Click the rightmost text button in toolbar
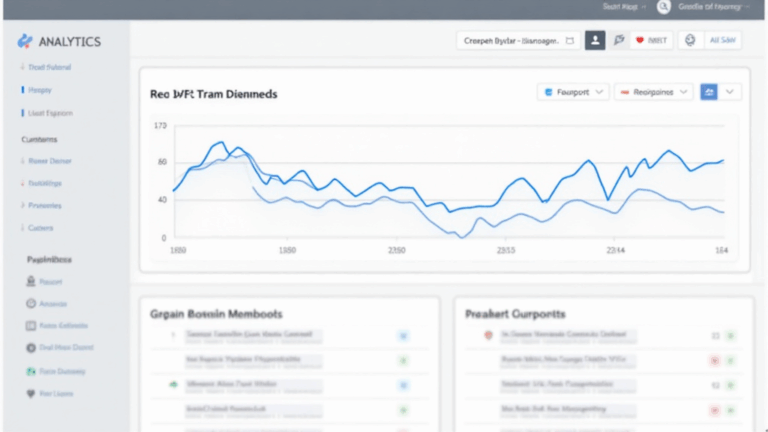This screenshot has height=432, width=768. pos(722,41)
